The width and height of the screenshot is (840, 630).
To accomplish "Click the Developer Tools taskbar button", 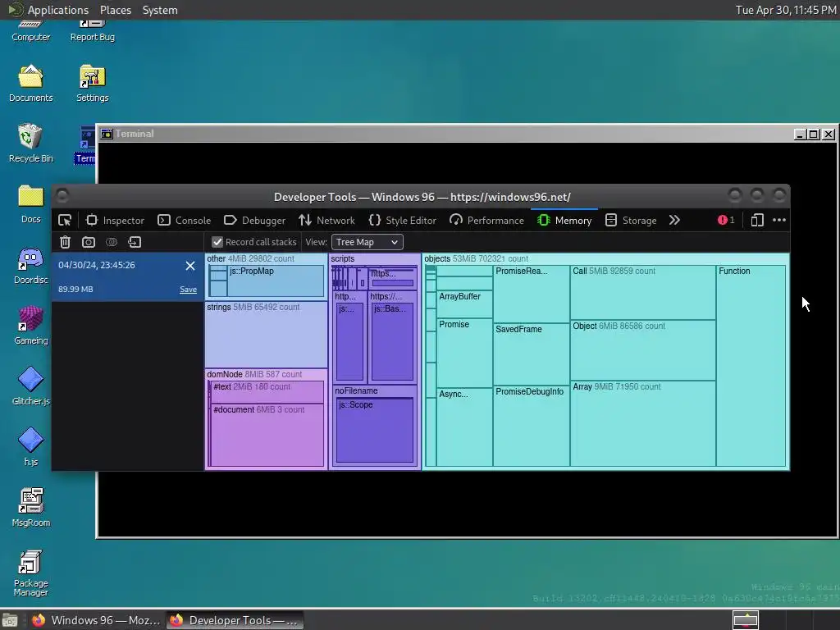I will pos(234,620).
